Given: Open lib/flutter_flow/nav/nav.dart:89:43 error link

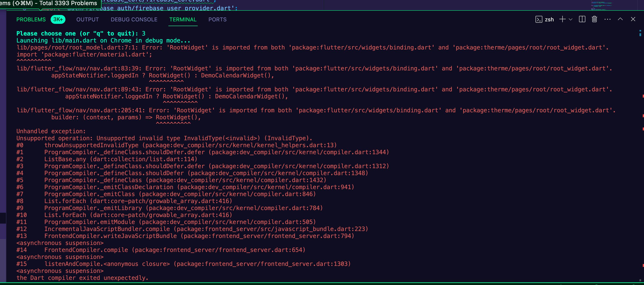Looking at the screenshot, I should coord(79,90).
